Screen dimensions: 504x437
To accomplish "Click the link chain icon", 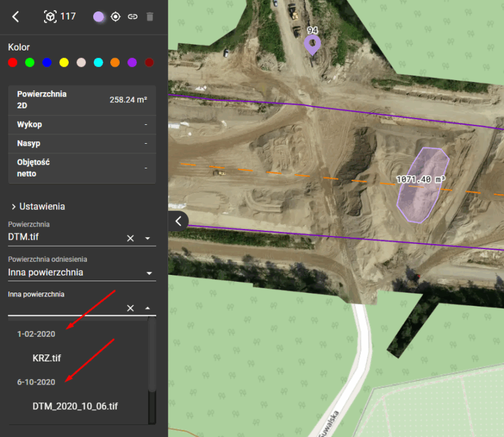I will tap(132, 17).
